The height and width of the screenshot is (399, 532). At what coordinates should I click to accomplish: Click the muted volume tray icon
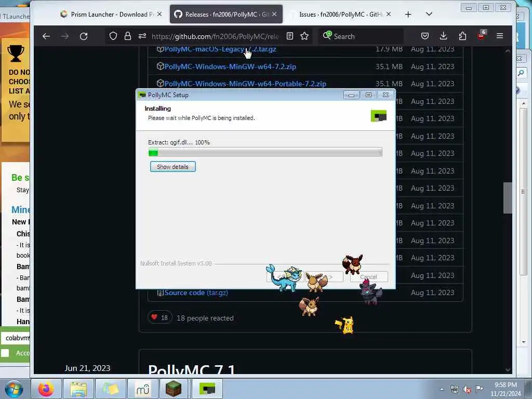pos(467,390)
